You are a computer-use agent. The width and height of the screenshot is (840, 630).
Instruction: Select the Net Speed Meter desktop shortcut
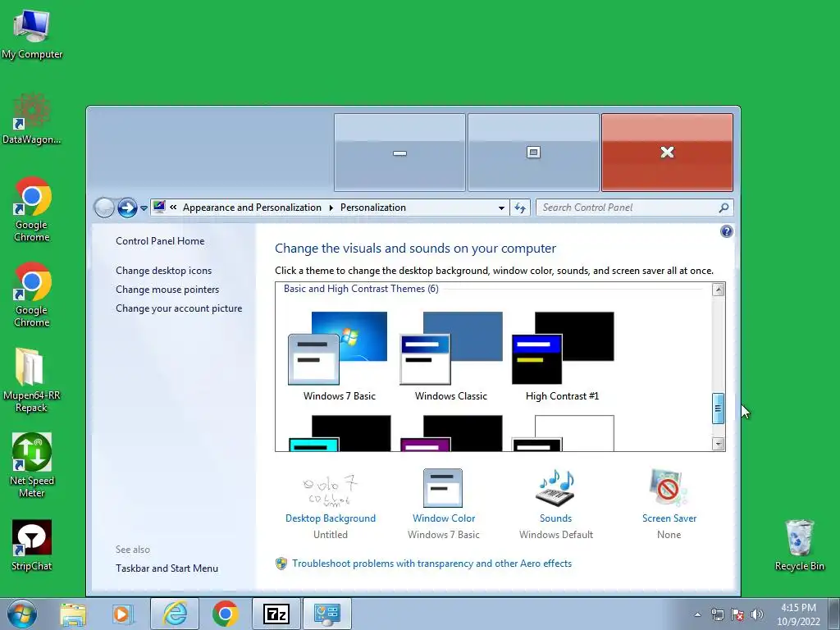(x=32, y=466)
